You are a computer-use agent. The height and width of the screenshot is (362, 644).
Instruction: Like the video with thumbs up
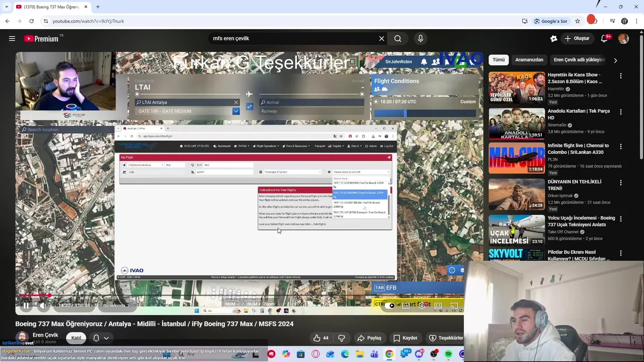coord(320,338)
